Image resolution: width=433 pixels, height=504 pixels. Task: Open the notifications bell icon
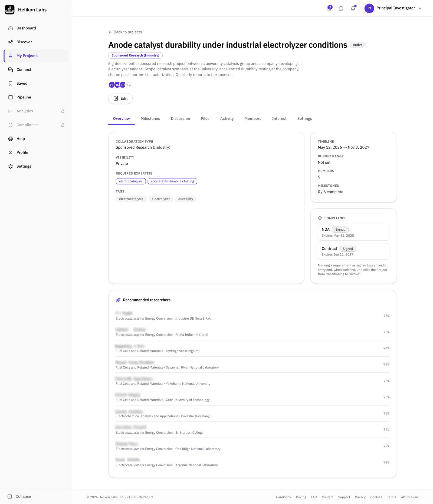click(x=353, y=8)
